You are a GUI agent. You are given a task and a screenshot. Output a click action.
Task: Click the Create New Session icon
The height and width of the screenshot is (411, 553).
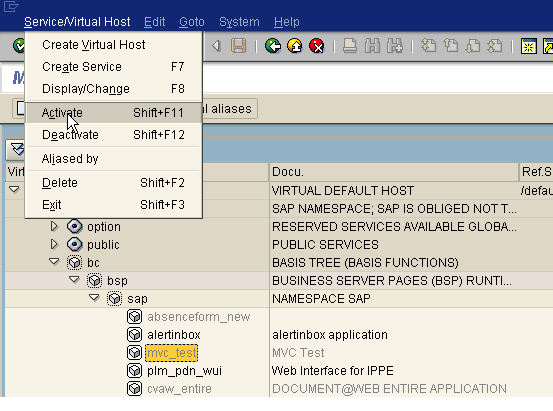[529, 46]
